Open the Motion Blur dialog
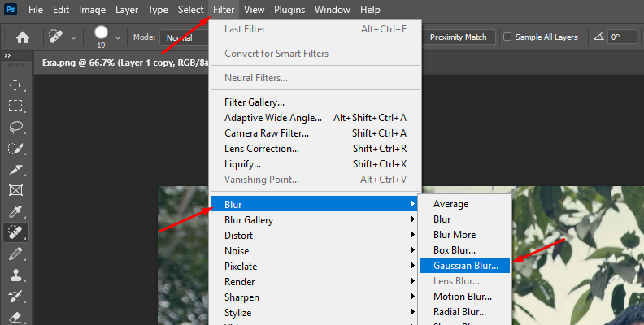This screenshot has width=644, height=325. pos(465,297)
